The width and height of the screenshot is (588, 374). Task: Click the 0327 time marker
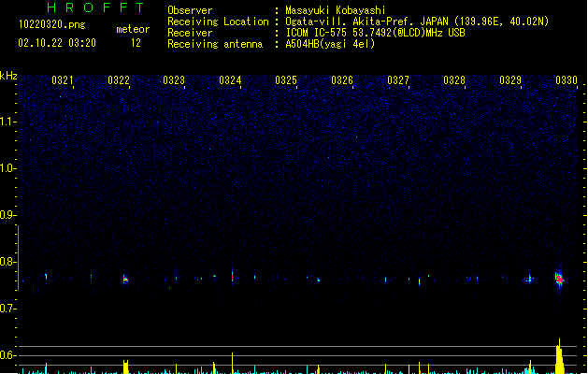pyautogui.click(x=398, y=80)
